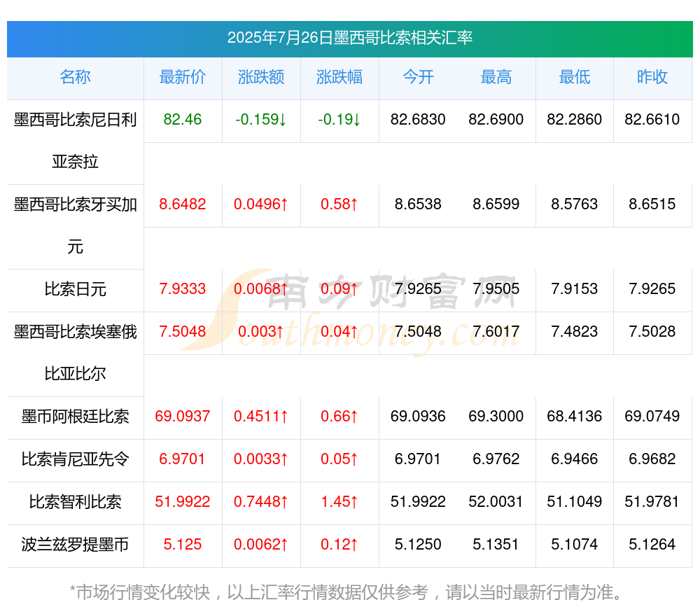Select the row name 墨西哥比索尼日利亚奈拉
The image size is (700, 614).
75,141
